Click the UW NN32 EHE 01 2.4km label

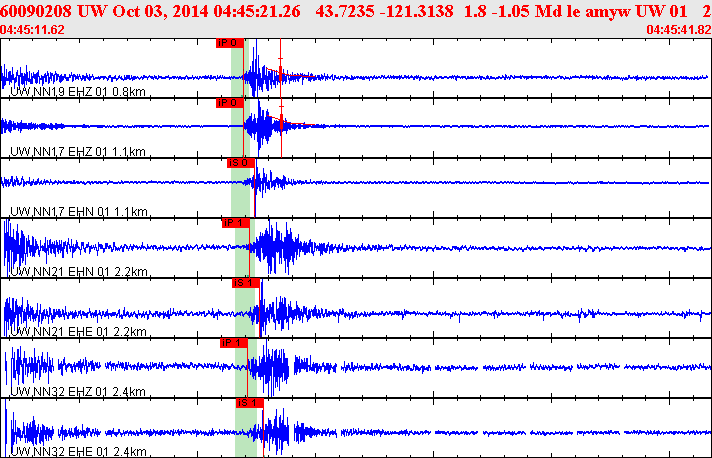coord(78,452)
